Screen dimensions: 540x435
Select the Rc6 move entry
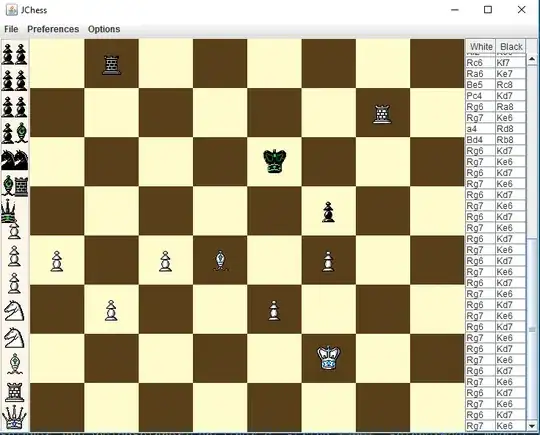coord(481,63)
